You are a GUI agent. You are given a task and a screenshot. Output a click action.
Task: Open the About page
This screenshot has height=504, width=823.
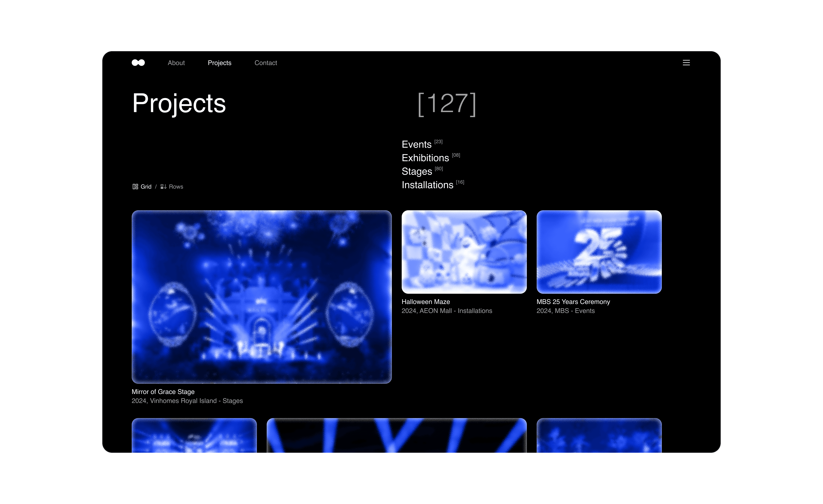(x=176, y=63)
